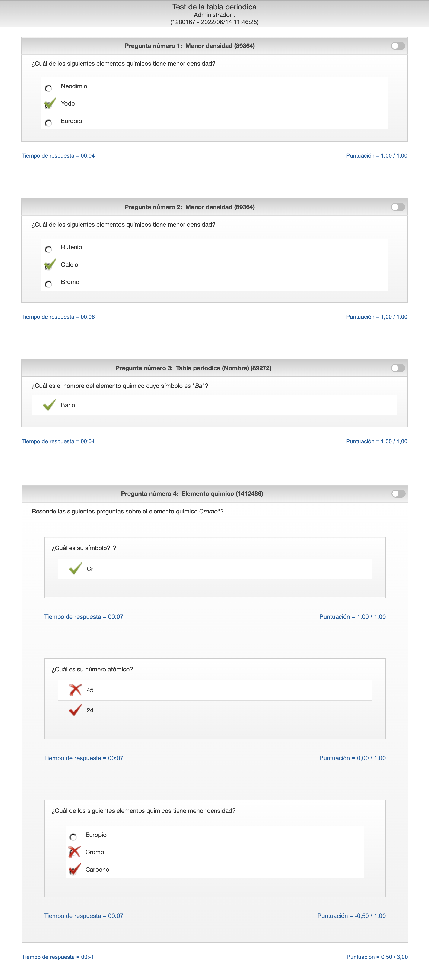Toggle the switch for Pregunta número 4

tap(398, 493)
